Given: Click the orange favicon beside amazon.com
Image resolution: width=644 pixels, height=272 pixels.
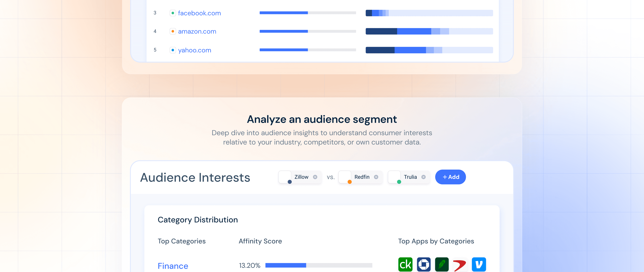Looking at the screenshot, I should 173,32.
